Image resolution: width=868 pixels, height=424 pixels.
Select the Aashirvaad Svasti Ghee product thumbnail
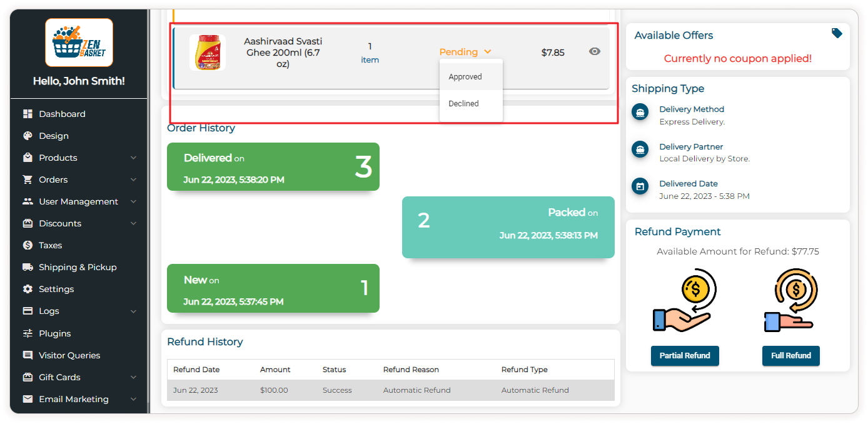[x=208, y=53]
